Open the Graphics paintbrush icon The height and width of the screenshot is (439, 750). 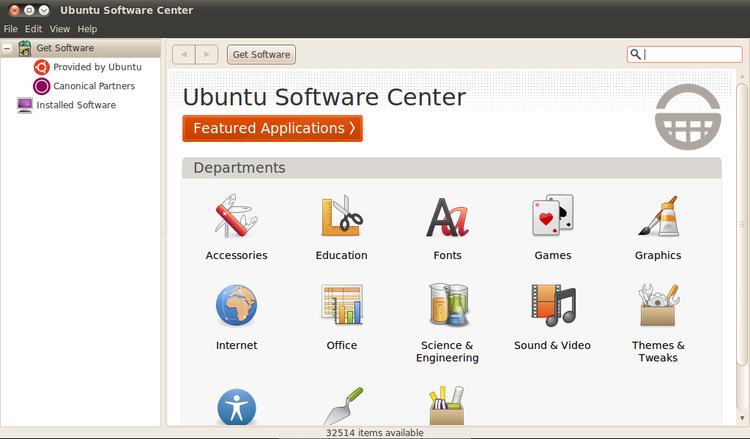(658, 216)
